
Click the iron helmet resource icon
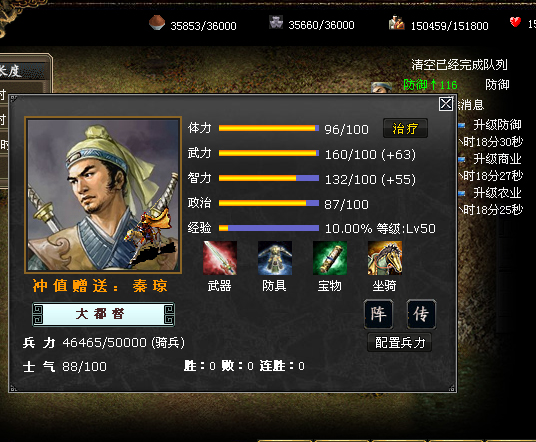coord(276,22)
